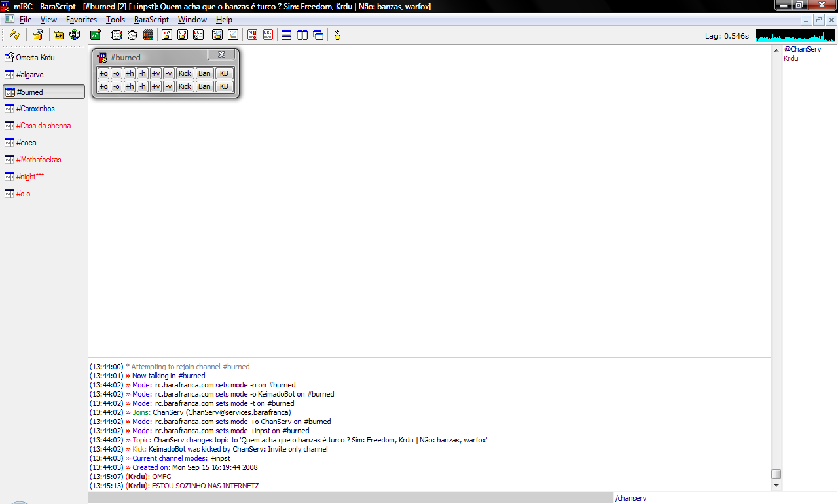Viewport: 838px width, 504px height.
Task: Open the Address Book icon
Action: pos(117,35)
